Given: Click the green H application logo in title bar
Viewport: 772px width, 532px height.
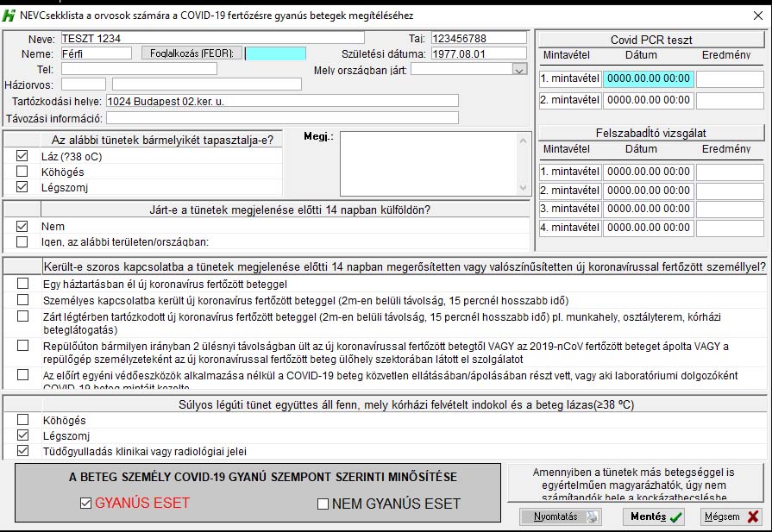Looking at the screenshot, I should pos(9,16).
